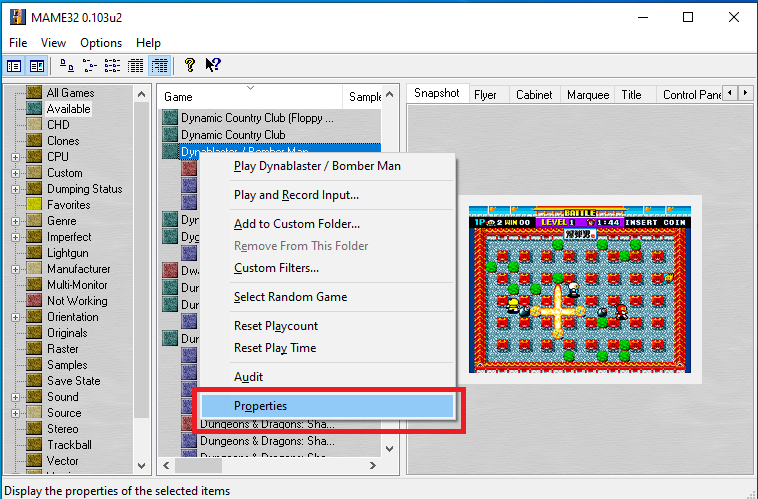Click the Not Working folder icon

[34, 300]
